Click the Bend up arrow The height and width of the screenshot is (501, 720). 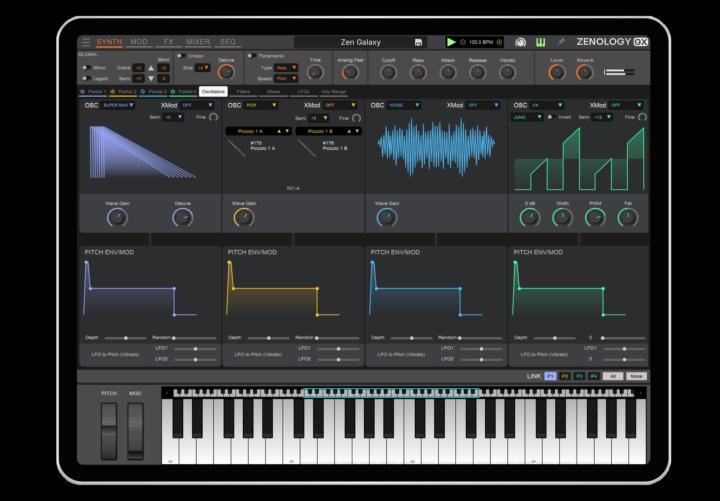(151, 68)
